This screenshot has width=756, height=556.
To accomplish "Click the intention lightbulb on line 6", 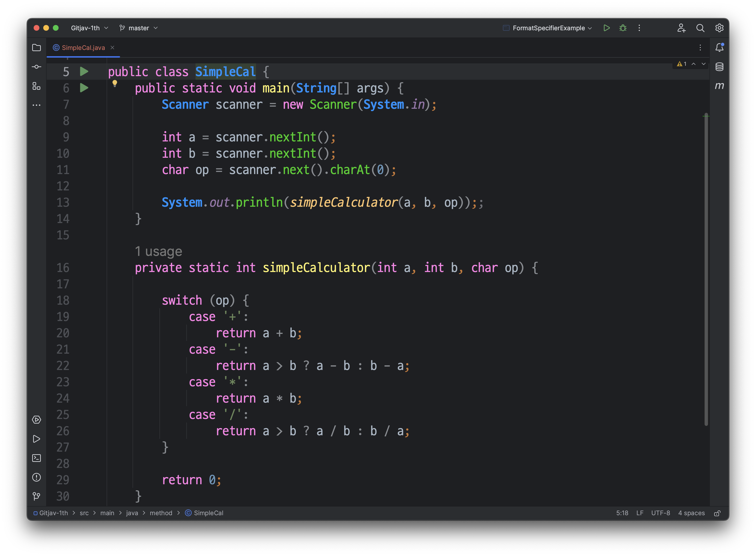I will (x=115, y=83).
